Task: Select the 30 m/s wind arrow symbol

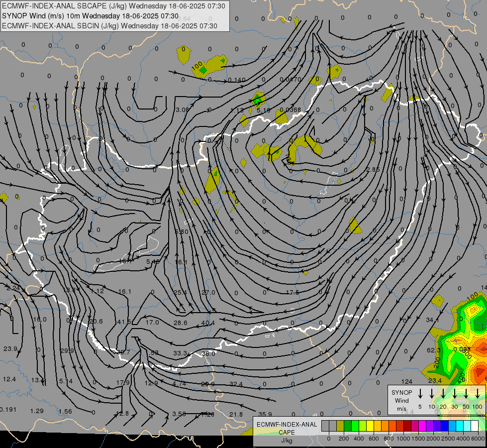Action: [455, 393]
